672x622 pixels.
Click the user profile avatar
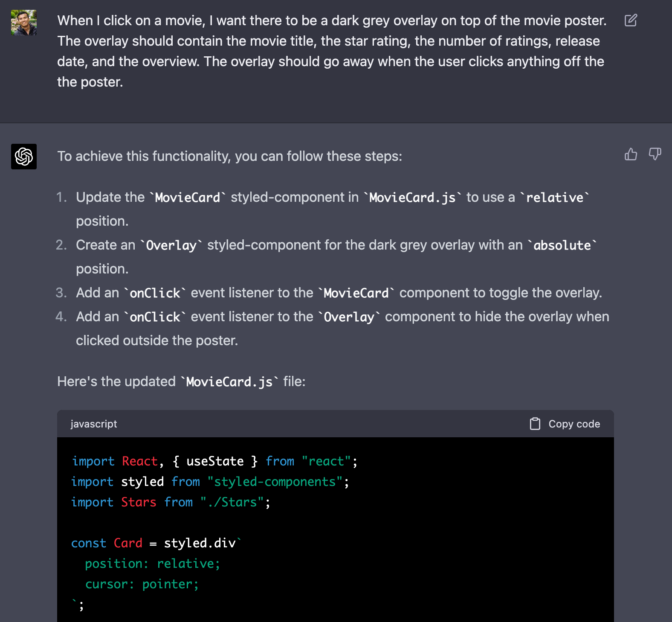point(24,23)
